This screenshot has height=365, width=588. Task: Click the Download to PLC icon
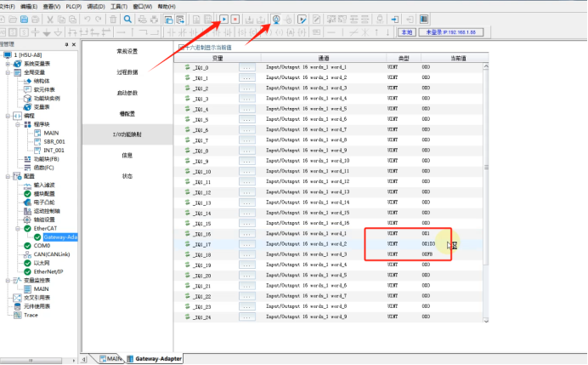pos(249,20)
